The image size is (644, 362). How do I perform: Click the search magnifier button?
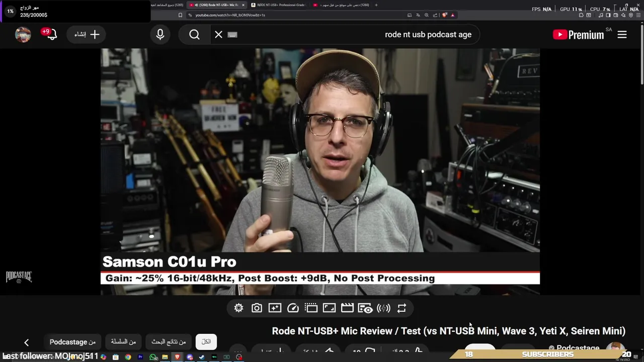pos(195,34)
